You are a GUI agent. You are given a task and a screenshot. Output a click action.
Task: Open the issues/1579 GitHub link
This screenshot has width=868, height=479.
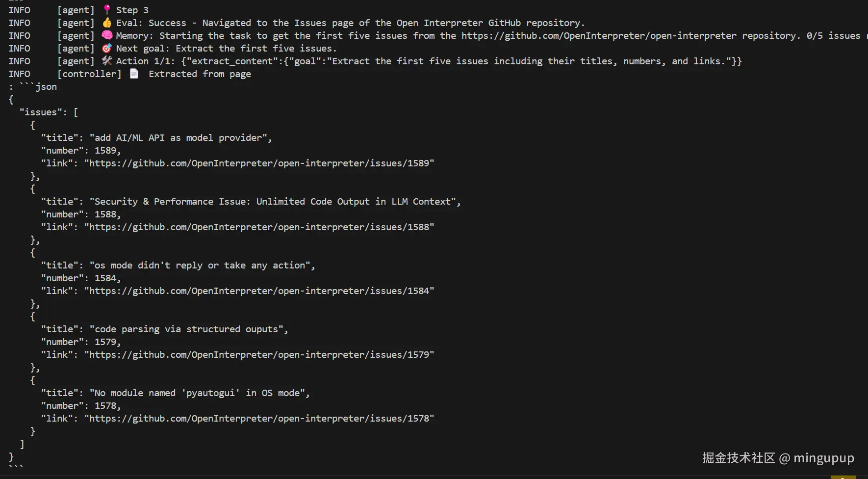point(259,355)
